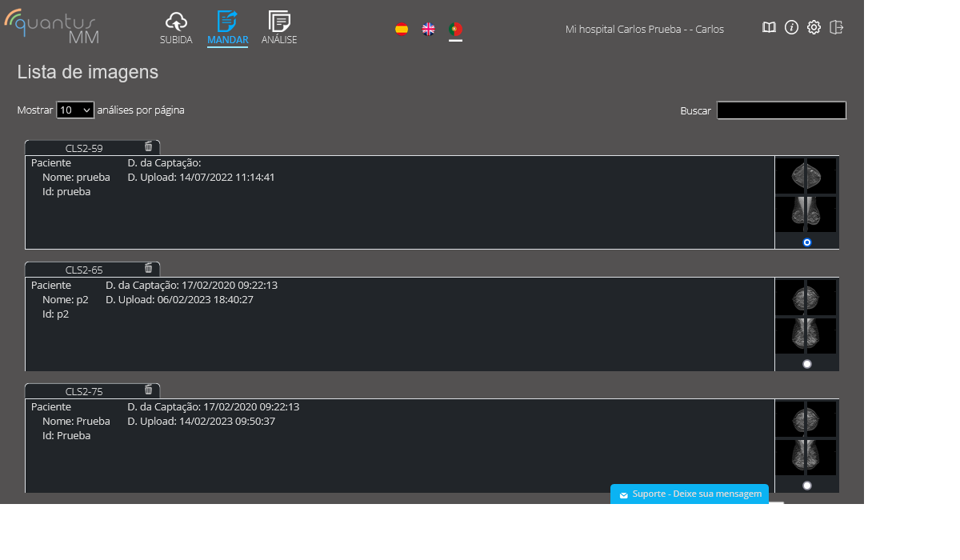The width and height of the screenshot is (960, 560).
Task: Select the MANDAR document icon
Action: tap(227, 22)
